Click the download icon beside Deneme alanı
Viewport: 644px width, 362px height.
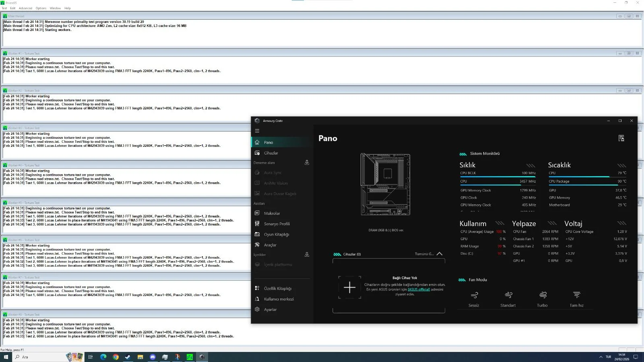click(307, 162)
